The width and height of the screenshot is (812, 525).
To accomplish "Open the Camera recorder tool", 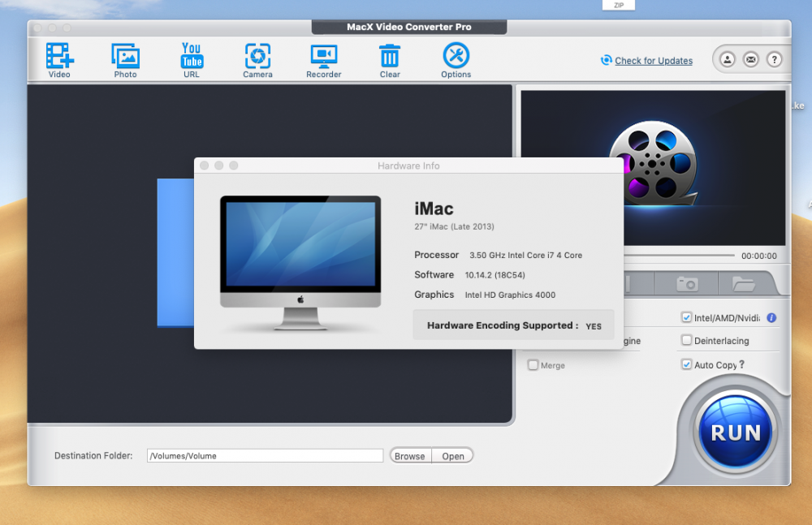I will coord(257,60).
